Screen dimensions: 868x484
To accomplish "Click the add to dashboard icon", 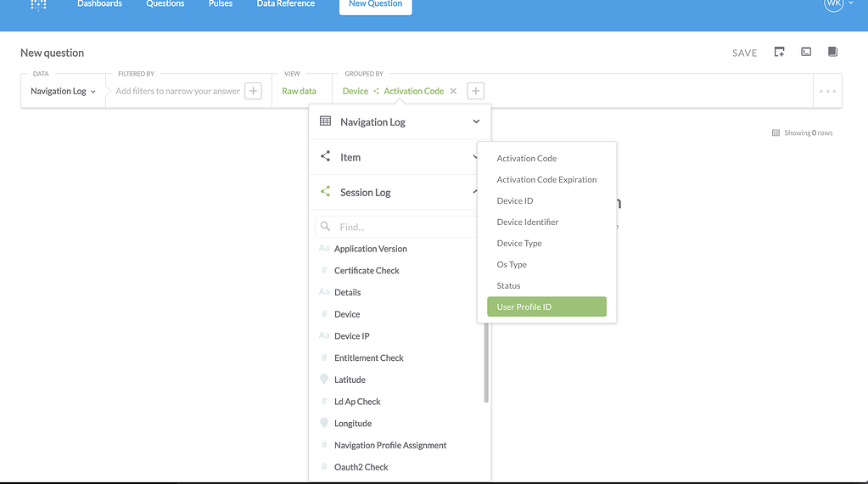I will pyautogui.click(x=780, y=52).
